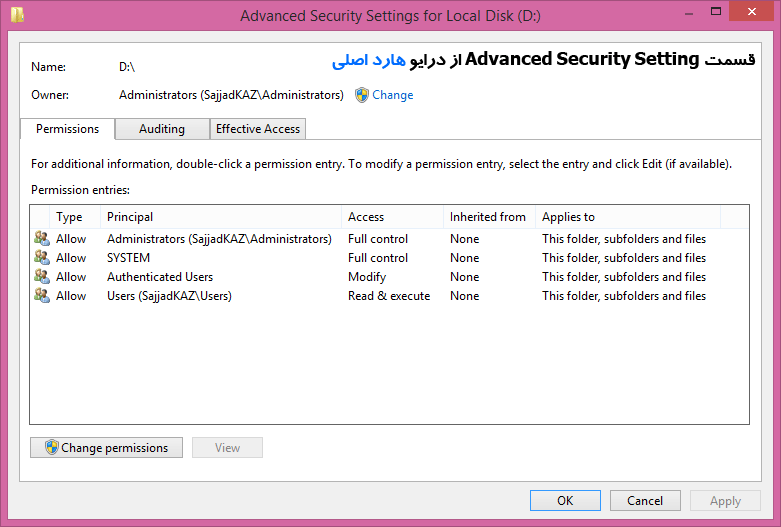Click the users icon of Authenticated Users entry
Image resolution: width=781 pixels, height=527 pixels.
point(42,276)
